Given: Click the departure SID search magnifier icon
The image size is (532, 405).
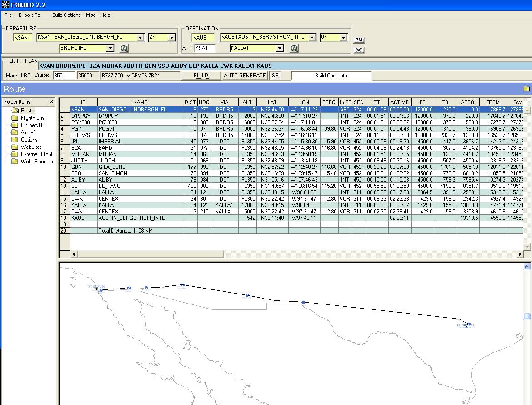Looking at the screenshot, I should click(x=124, y=48).
